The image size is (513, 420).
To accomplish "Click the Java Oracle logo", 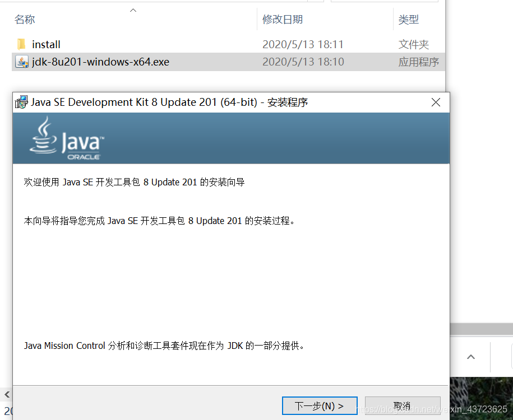I will click(x=67, y=139).
